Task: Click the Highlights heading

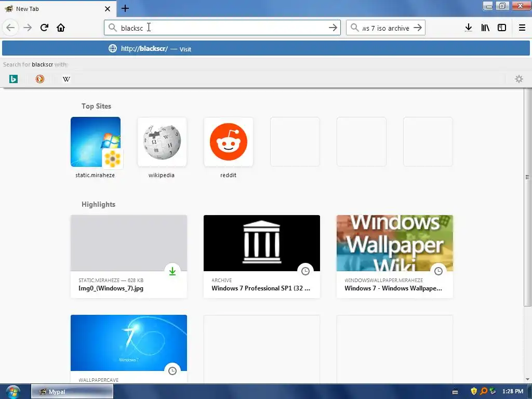Action: [98, 204]
